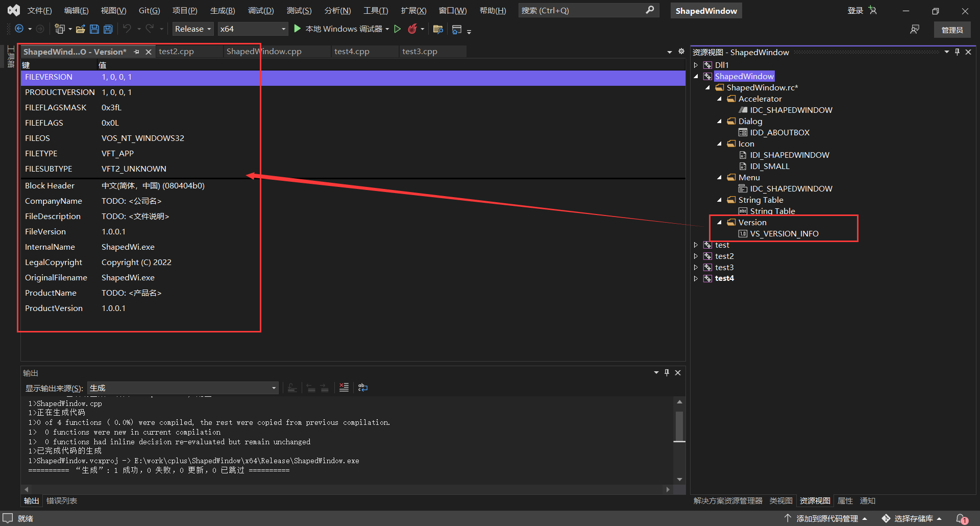This screenshot has height=526, width=980.
Task: Select the LegalCopyright row
Action: pyautogui.click(x=353, y=262)
